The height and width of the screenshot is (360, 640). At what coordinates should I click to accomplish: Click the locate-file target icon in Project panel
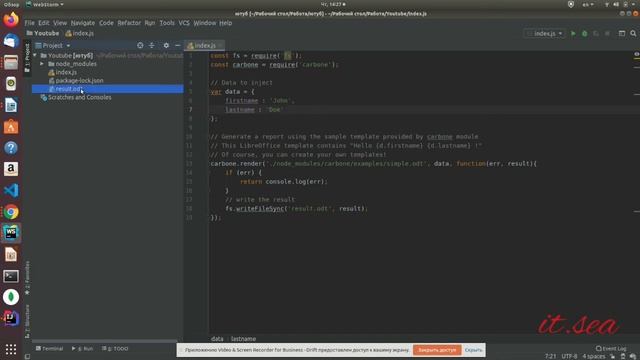140,45
